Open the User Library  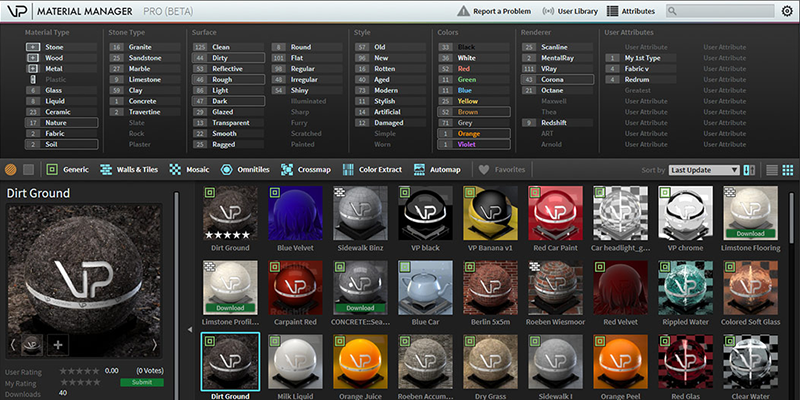pyautogui.click(x=569, y=11)
